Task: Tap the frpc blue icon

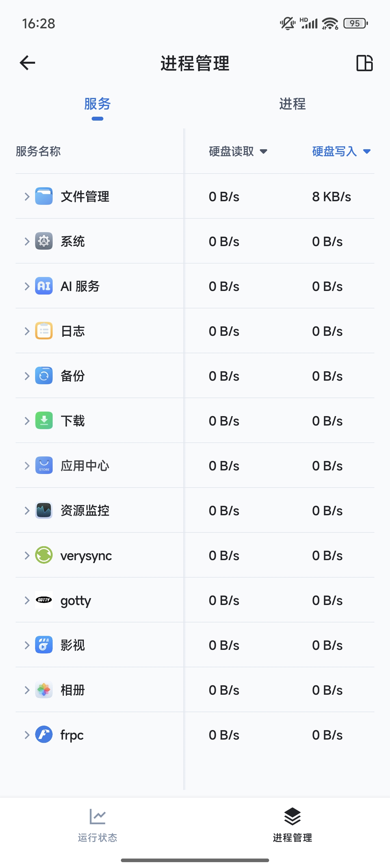Action: [x=44, y=735]
